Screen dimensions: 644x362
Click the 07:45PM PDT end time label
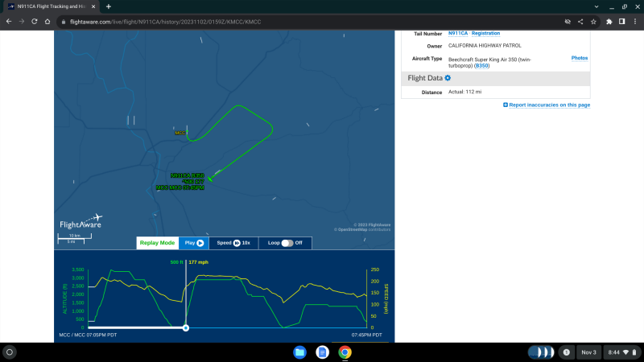click(367, 335)
